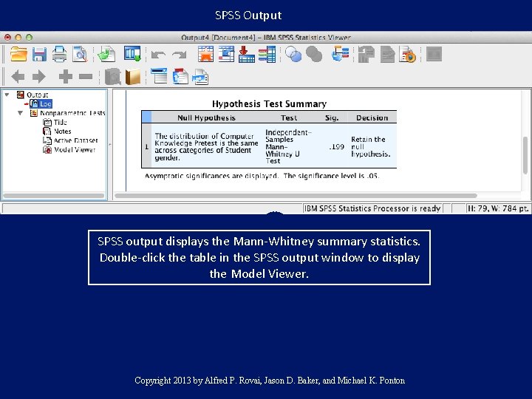532x399 pixels.
Task: Click the Select Last Output icon
Action: (x=341, y=54)
